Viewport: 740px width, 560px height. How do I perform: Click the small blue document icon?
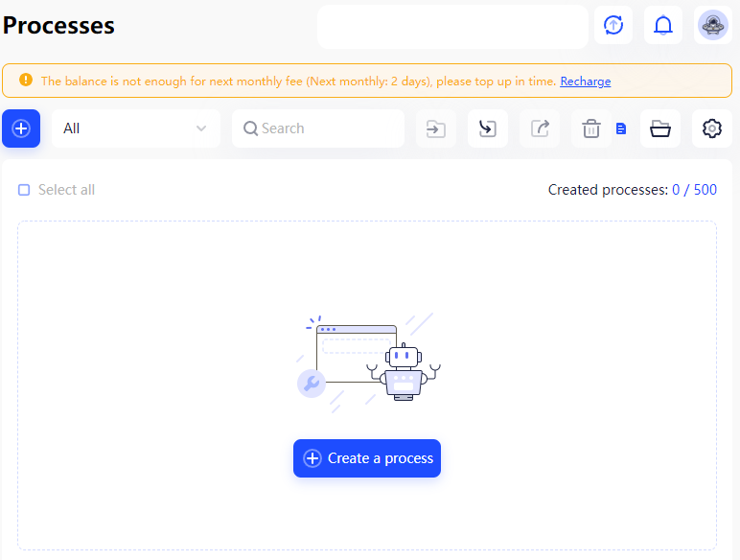click(621, 128)
